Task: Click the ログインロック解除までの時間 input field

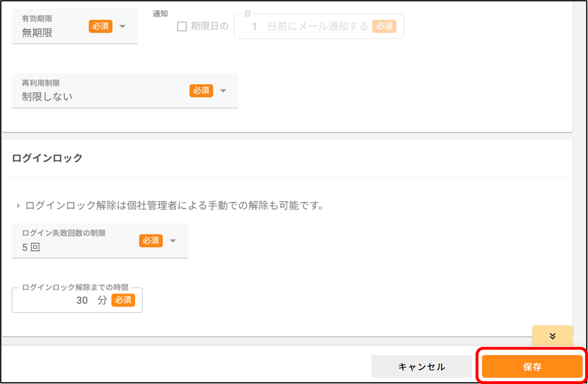Action: [x=77, y=300]
